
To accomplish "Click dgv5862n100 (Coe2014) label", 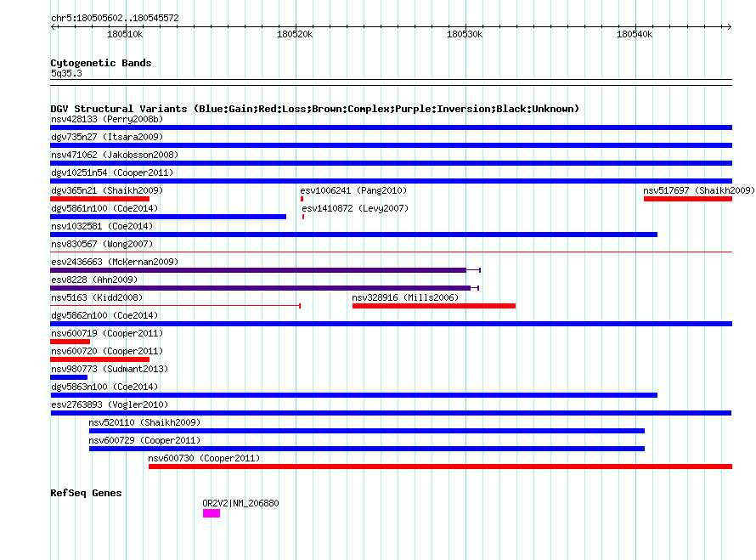I will [x=104, y=315].
